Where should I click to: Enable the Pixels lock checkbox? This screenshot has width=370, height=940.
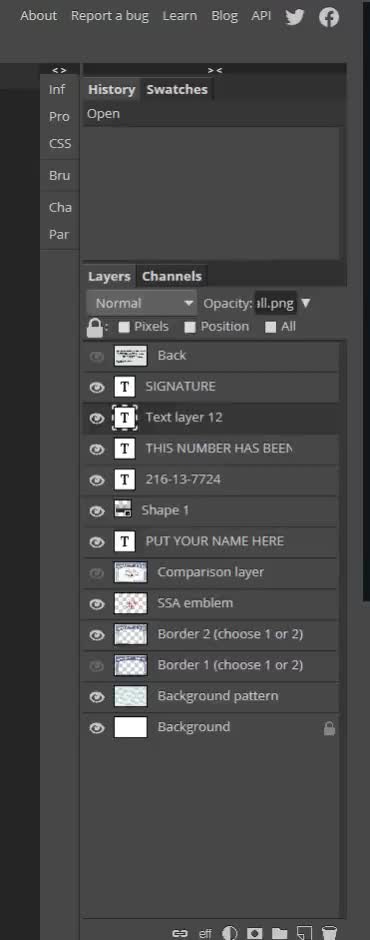coord(124,327)
